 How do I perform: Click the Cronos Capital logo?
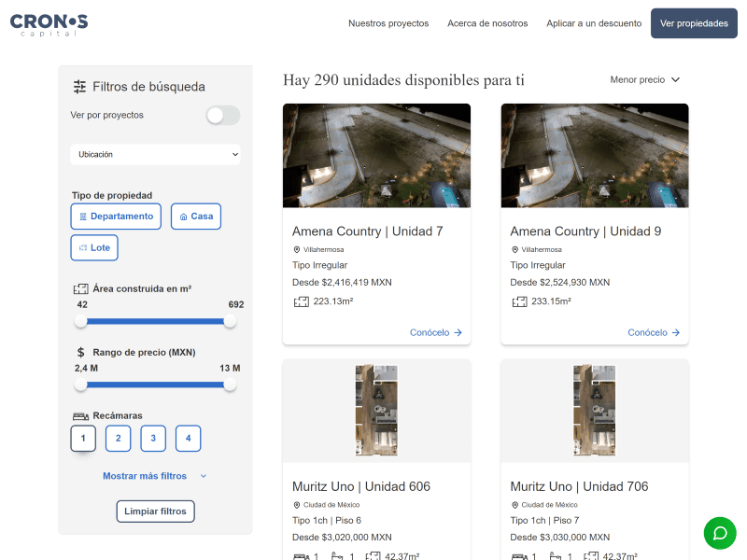click(x=49, y=25)
